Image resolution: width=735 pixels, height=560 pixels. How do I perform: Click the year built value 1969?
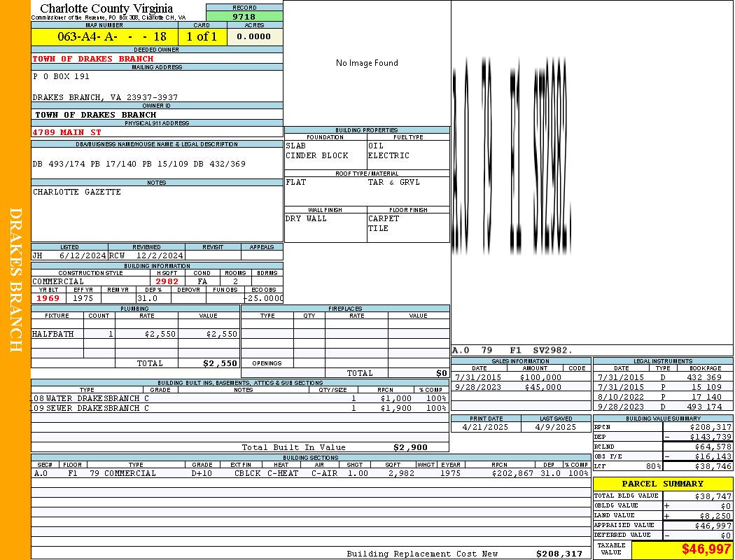pos(48,298)
